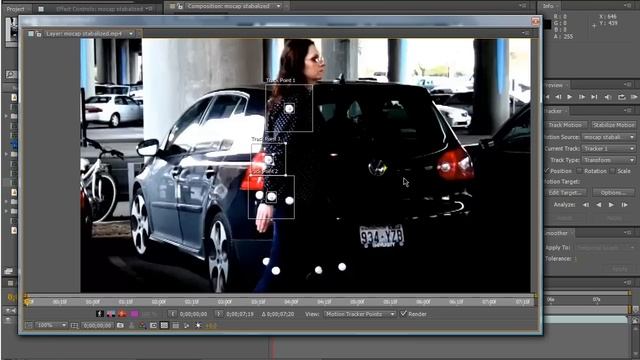The height and width of the screenshot is (360, 640).
Task: Open the Preview panel options menu
Action: (627, 84)
